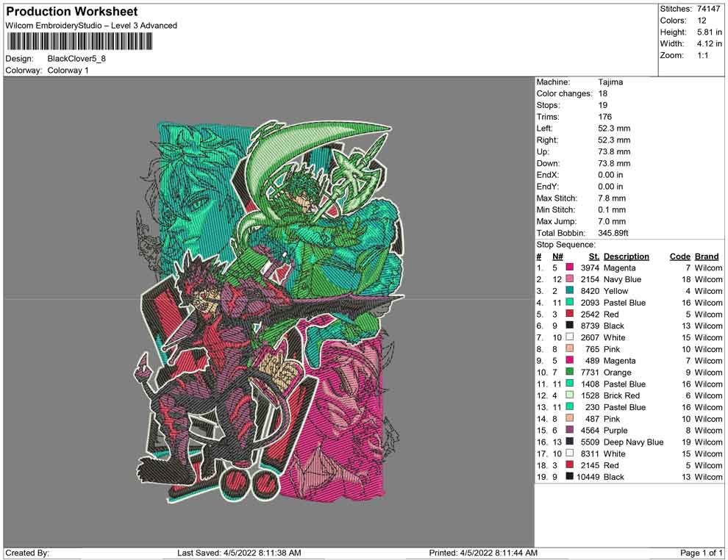Select the 'Code' column header

680,256
